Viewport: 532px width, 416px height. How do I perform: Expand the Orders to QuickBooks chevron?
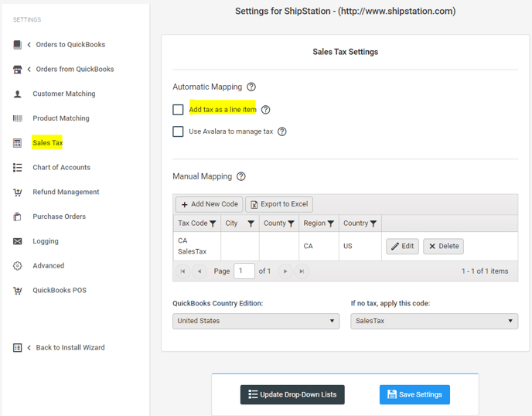[29, 44]
